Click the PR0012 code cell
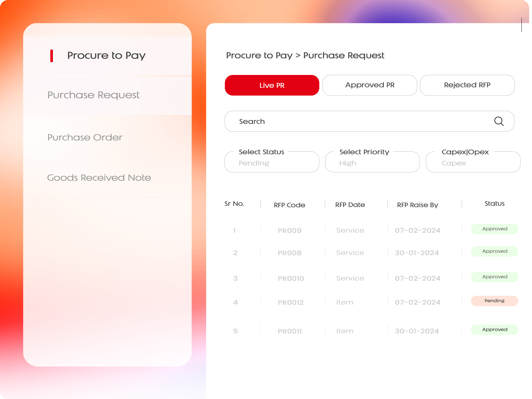The width and height of the screenshot is (532, 399). coord(291,302)
